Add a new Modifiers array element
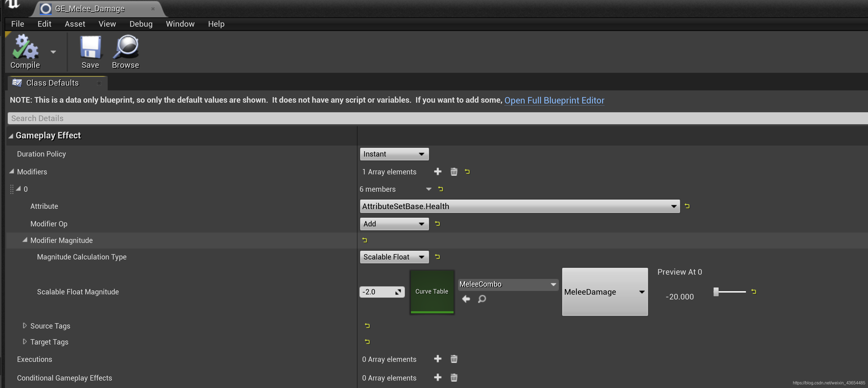This screenshot has height=388, width=868. 437,171
